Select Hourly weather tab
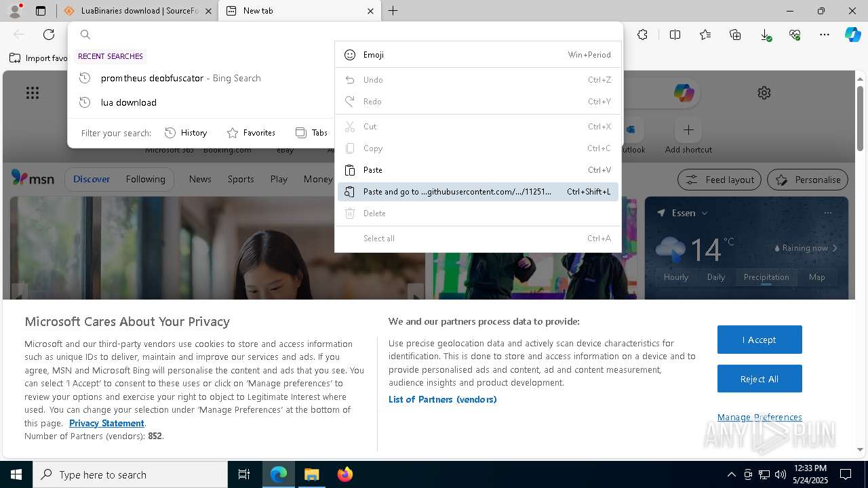 676,277
